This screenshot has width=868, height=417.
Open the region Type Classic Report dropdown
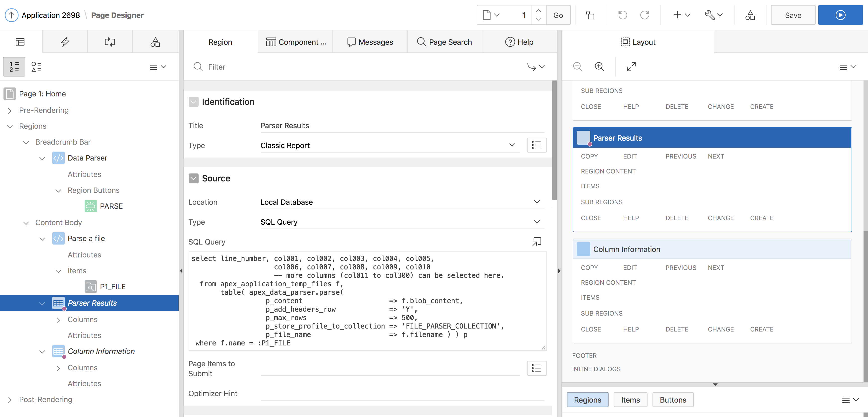389,145
